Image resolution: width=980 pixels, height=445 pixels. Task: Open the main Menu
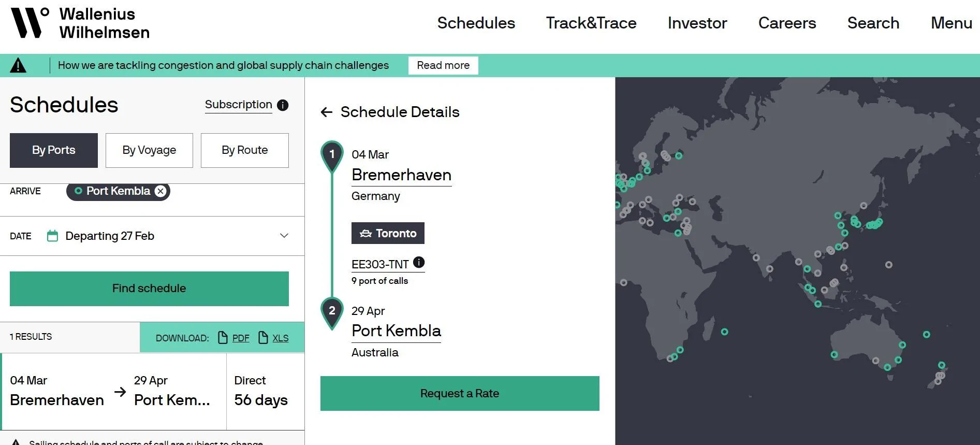coord(952,23)
